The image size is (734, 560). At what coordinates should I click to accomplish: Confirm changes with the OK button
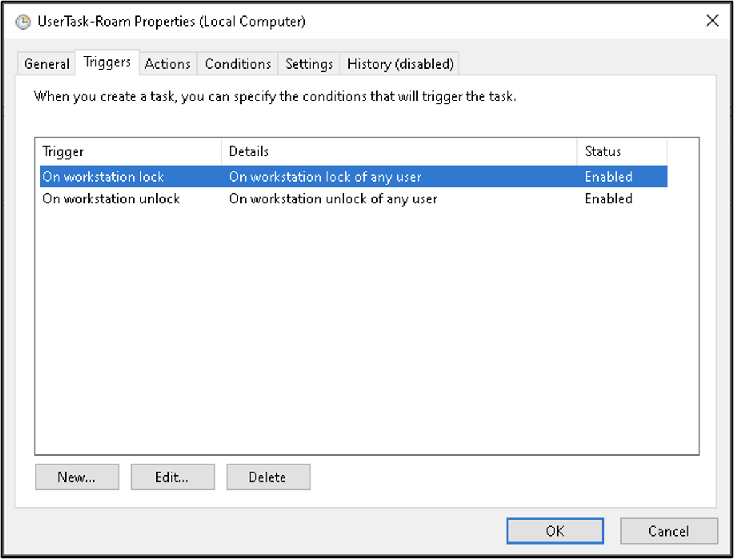coord(554,531)
